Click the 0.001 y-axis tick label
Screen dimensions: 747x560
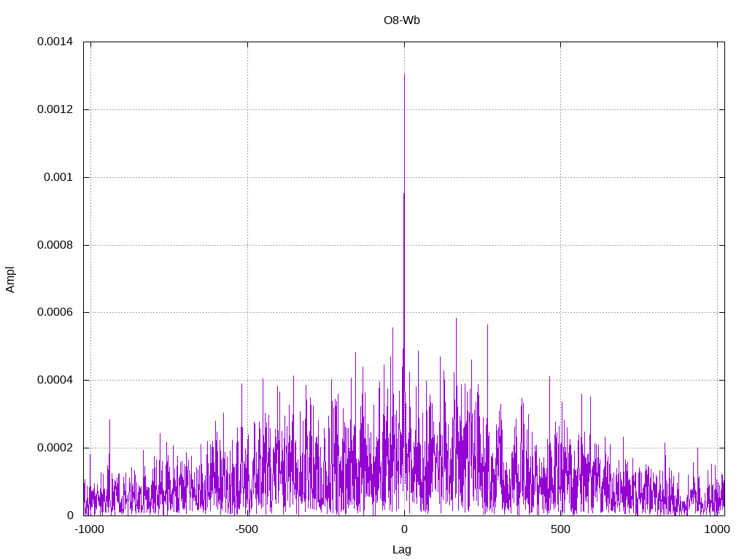click(58, 177)
